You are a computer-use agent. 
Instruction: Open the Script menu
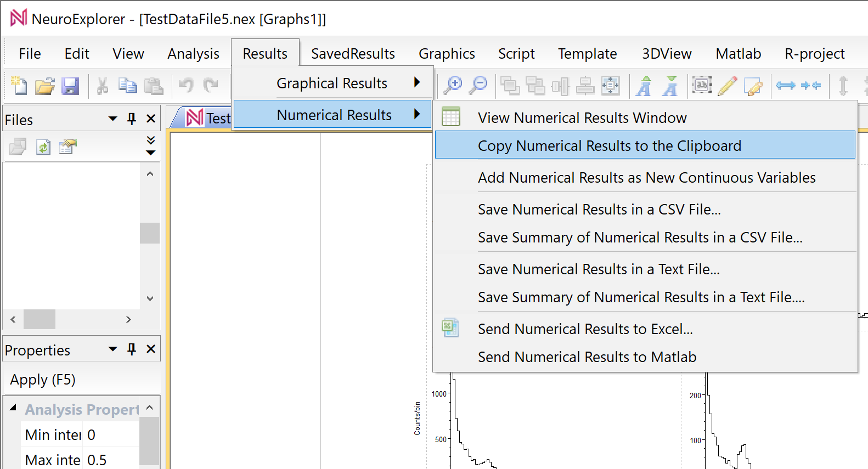point(516,54)
